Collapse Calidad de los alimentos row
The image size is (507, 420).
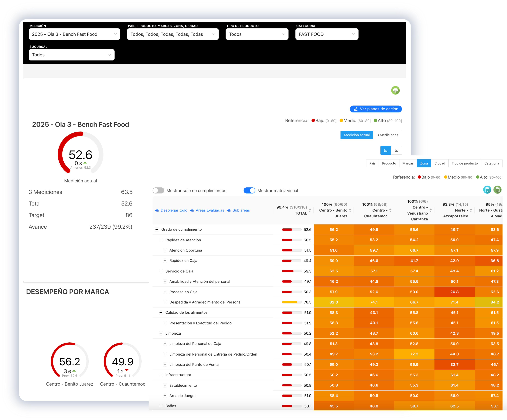(x=161, y=313)
